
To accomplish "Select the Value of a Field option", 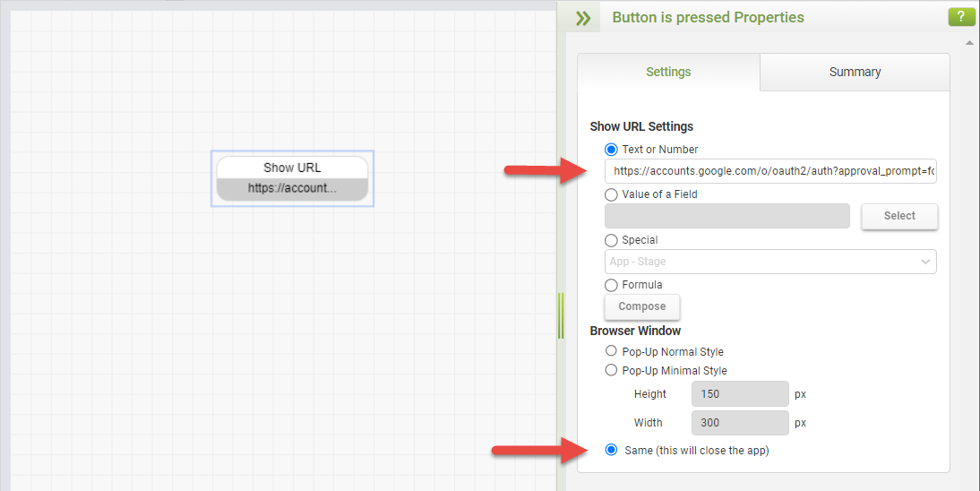I will click(x=611, y=194).
